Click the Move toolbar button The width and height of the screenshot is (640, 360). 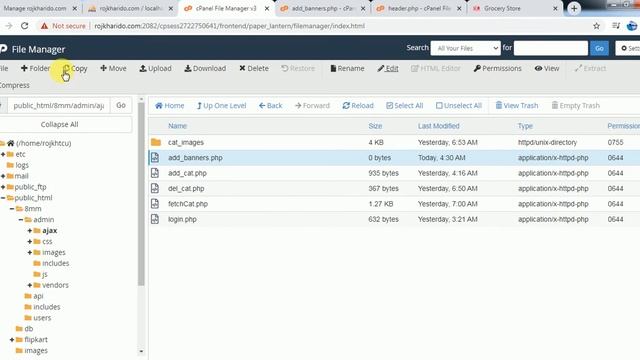point(113,68)
